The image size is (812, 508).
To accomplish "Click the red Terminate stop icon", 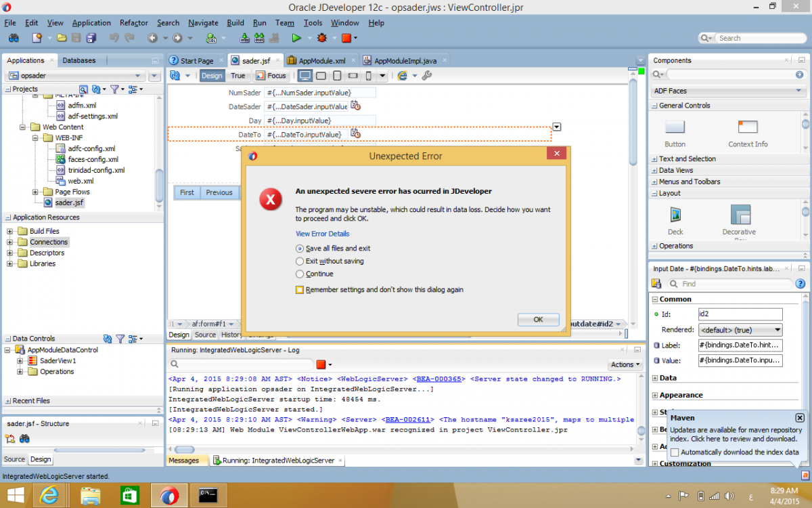I will coord(346,38).
